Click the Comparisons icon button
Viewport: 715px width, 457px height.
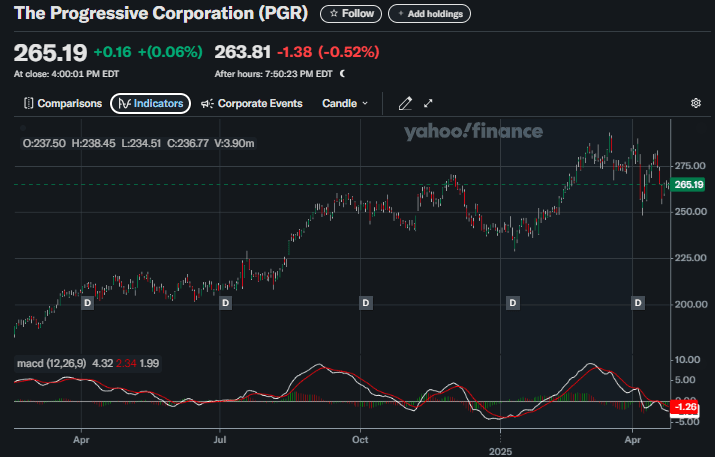tap(29, 103)
